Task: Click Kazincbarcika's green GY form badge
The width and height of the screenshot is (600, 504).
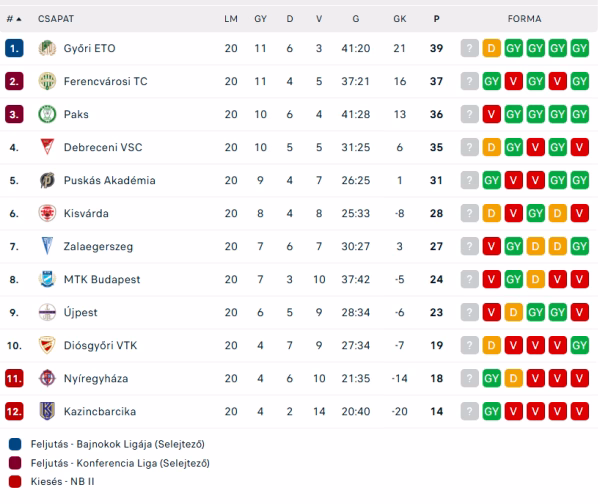Action: pyautogui.click(x=491, y=411)
